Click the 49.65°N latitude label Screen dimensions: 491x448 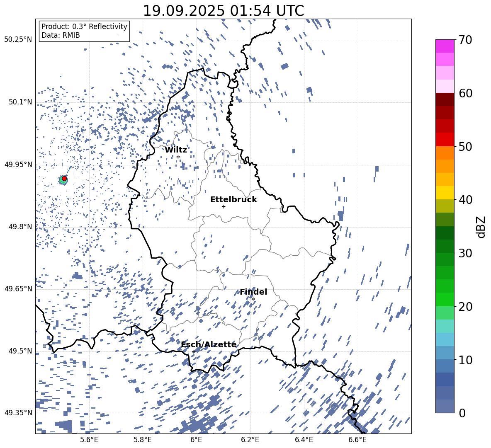pyautogui.click(x=18, y=288)
